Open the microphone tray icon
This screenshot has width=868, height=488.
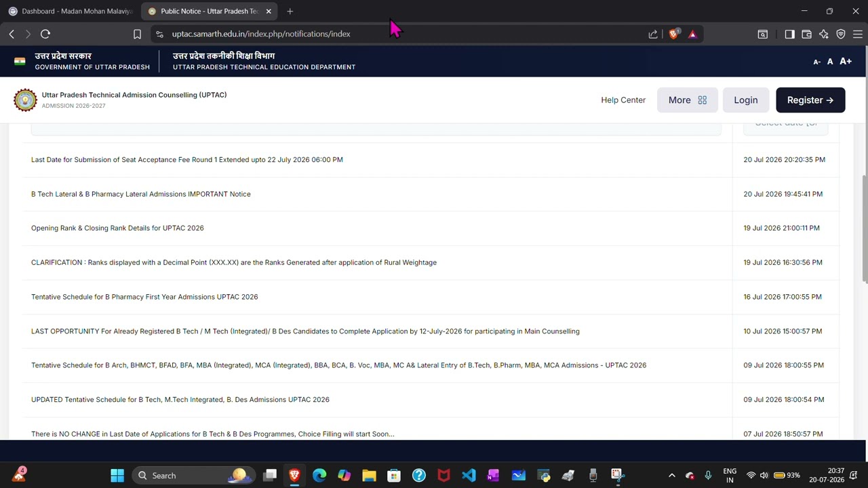(708, 475)
